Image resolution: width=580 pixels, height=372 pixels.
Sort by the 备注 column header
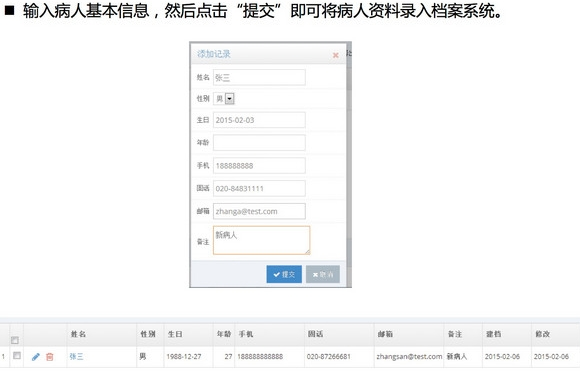455,334
